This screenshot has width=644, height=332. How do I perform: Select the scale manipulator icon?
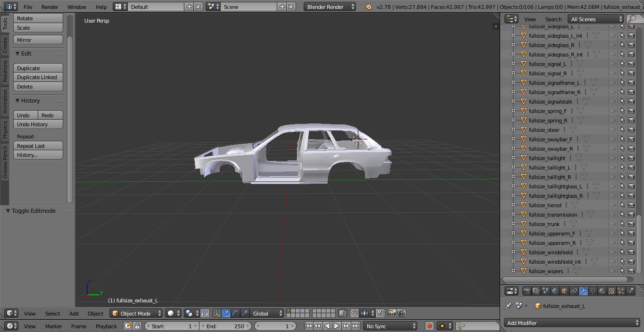245,313
